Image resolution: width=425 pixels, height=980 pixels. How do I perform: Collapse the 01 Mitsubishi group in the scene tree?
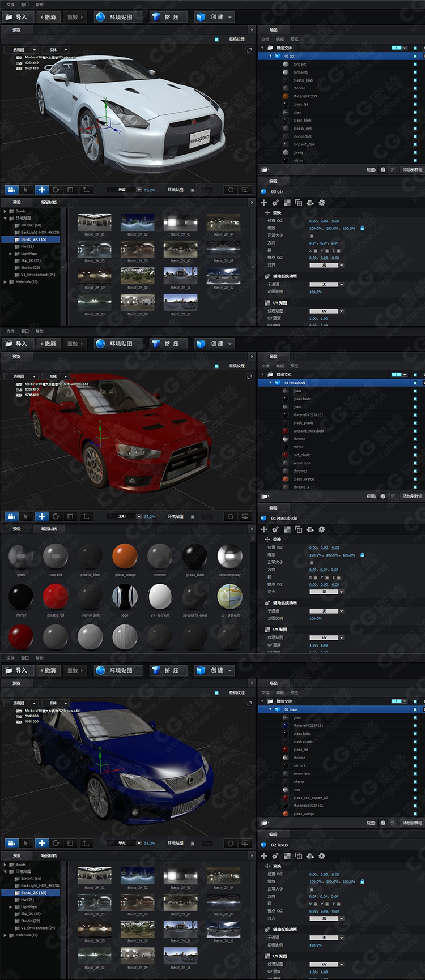pos(270,383)
